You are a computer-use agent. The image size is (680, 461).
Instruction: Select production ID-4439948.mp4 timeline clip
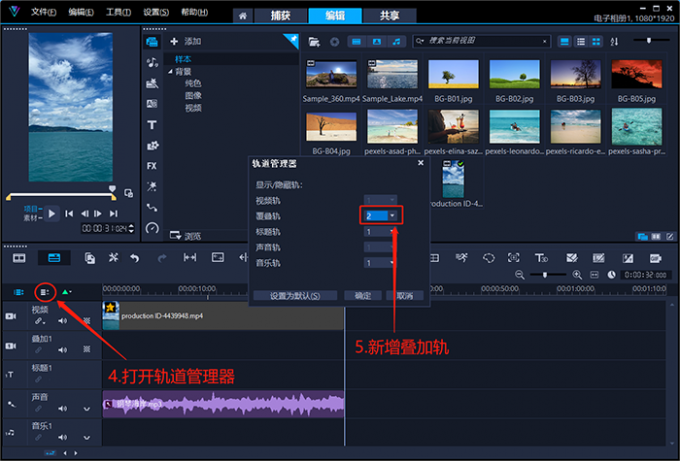pos(223,316)
